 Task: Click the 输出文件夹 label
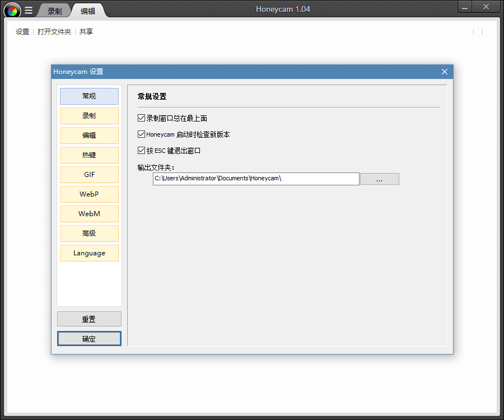(156, 167)
